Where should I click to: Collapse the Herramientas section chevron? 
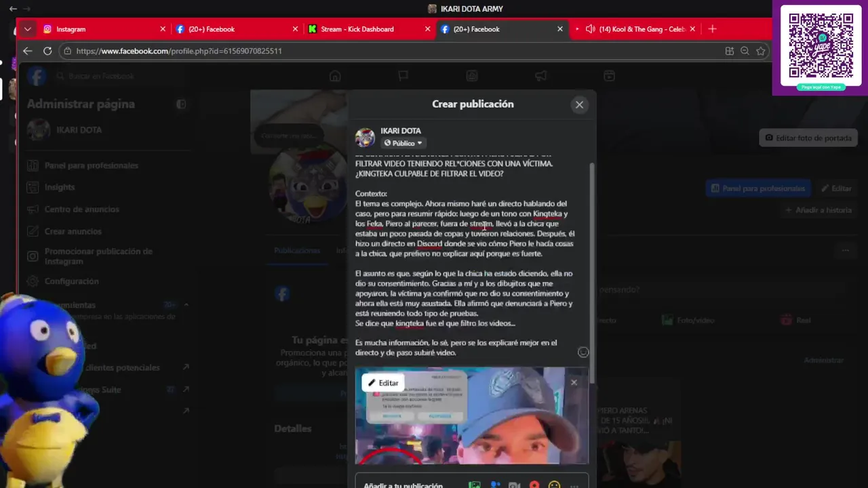click(186, 305)
